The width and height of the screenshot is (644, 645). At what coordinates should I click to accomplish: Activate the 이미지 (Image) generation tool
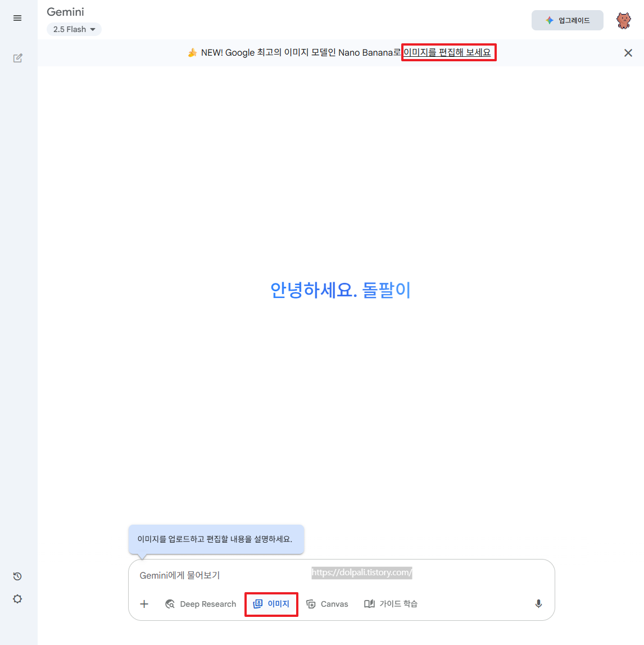tap(271, 603)
